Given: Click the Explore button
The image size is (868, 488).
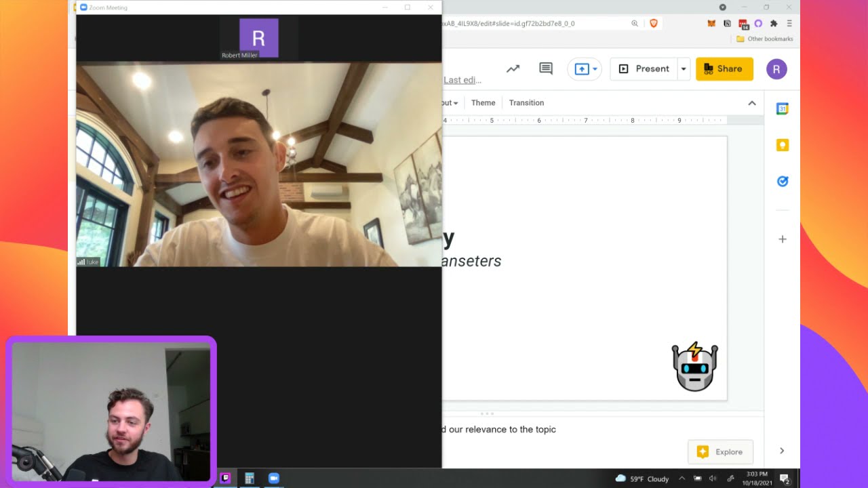Looking at the screenshot, I should click(x=720, y=452).
